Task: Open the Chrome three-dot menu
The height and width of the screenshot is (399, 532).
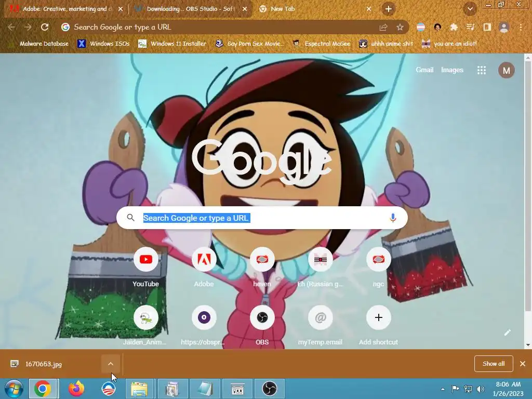Action: [521, 27]
